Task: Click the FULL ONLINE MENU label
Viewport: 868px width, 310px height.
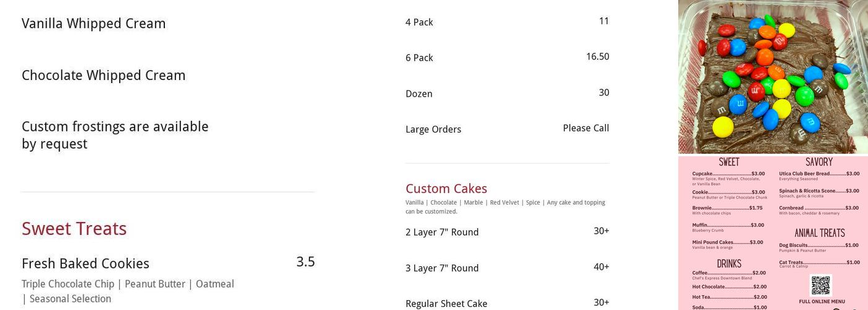Action: point(821,302)
